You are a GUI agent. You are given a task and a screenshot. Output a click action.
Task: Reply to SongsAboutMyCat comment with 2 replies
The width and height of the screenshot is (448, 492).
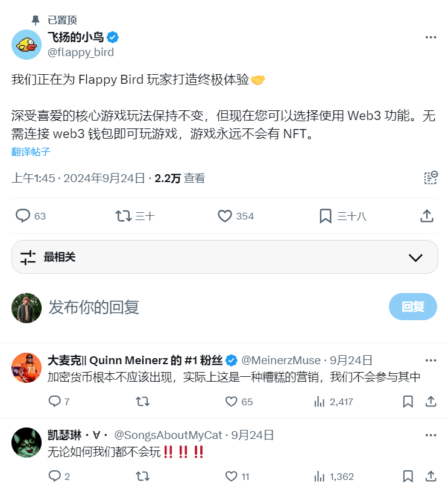[x=55, y=476]
